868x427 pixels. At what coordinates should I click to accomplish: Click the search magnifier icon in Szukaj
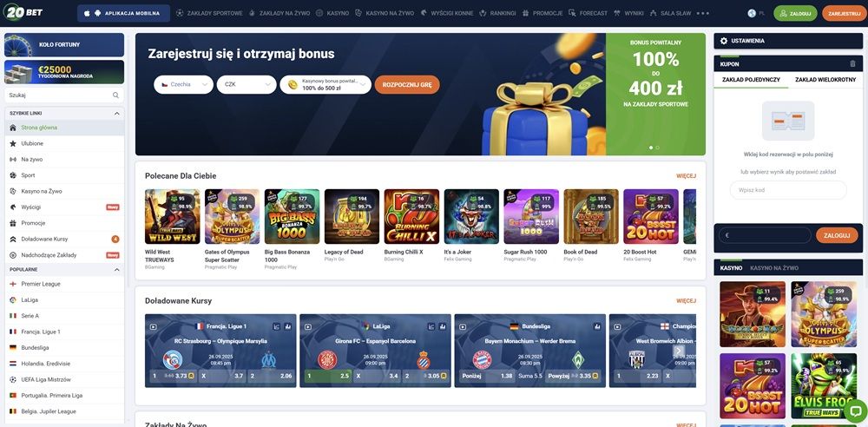[115, 95]
